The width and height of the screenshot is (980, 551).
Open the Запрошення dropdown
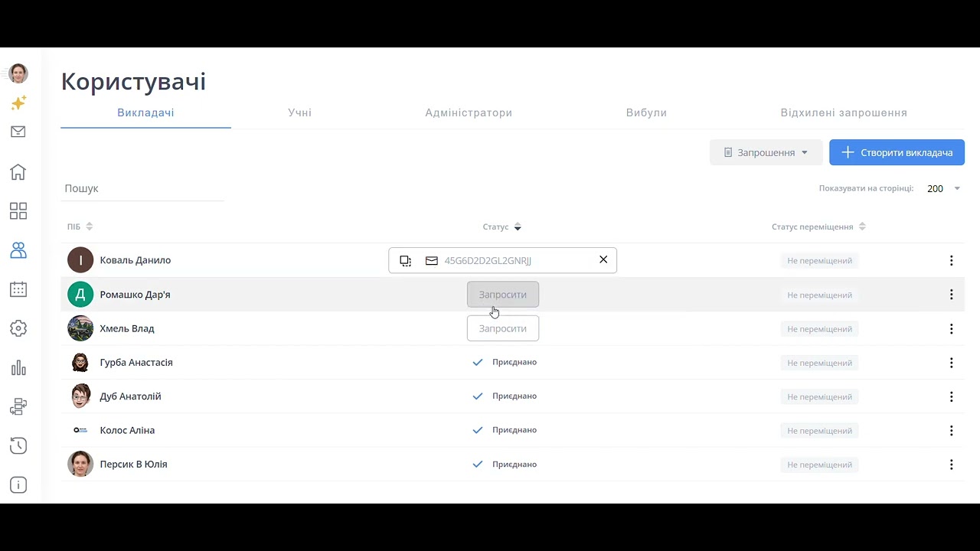[x=766, y=152]
